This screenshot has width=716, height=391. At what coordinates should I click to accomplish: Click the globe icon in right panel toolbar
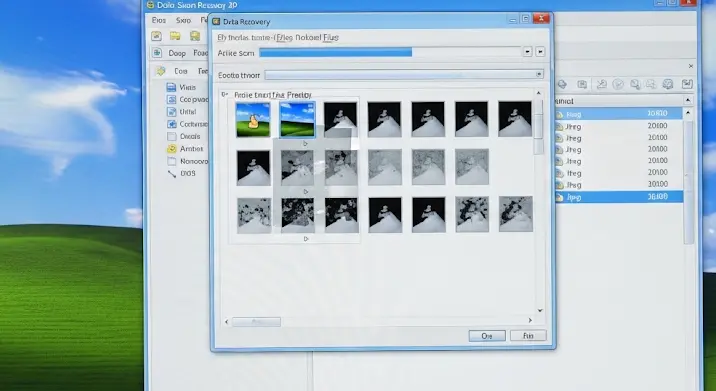click(562, 84)
